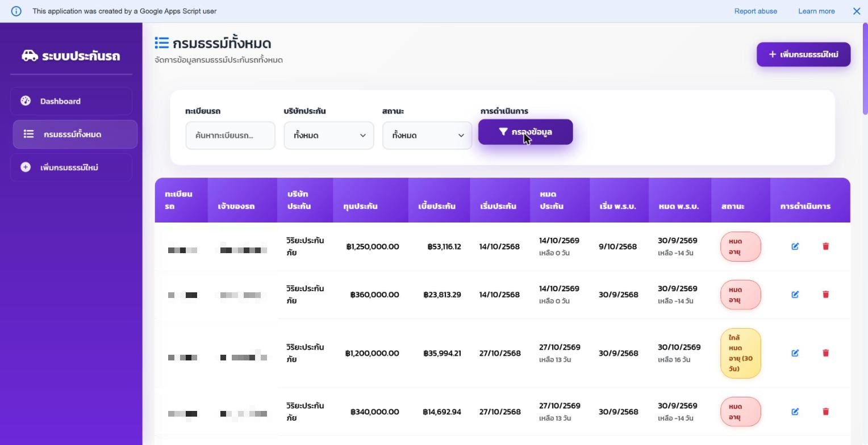This screenshot has height=445, width=868.
Task: Select กรมธรรม์ทั้งหมด in the sidebar
Action: [x=75, y=134]
